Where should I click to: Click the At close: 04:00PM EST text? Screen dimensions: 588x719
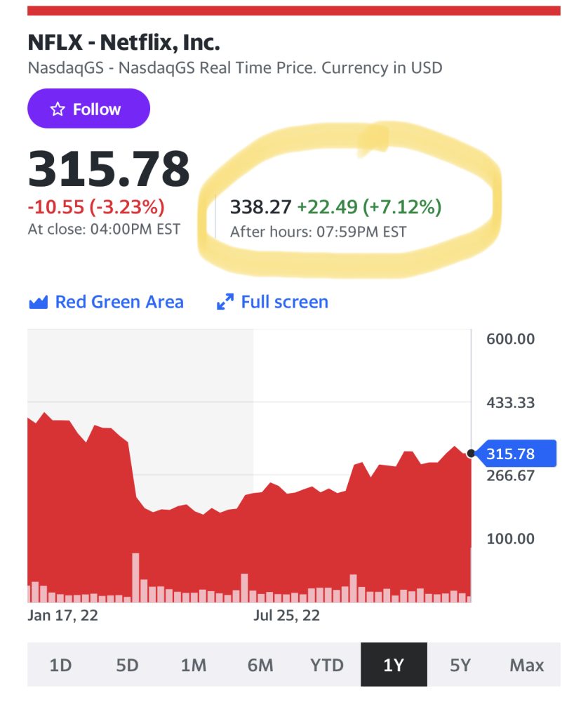click(x=104, y=229)
